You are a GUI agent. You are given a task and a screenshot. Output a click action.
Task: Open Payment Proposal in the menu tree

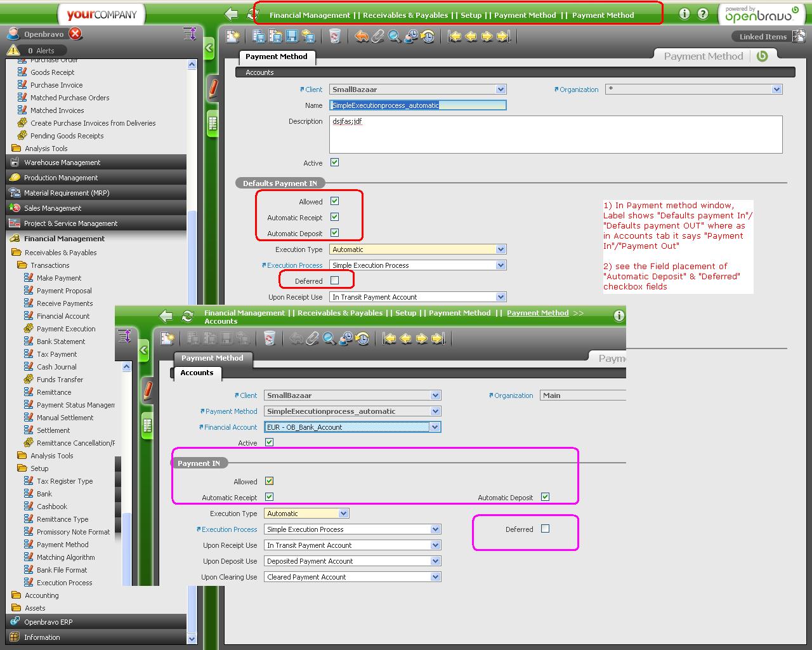coord(64,291)
